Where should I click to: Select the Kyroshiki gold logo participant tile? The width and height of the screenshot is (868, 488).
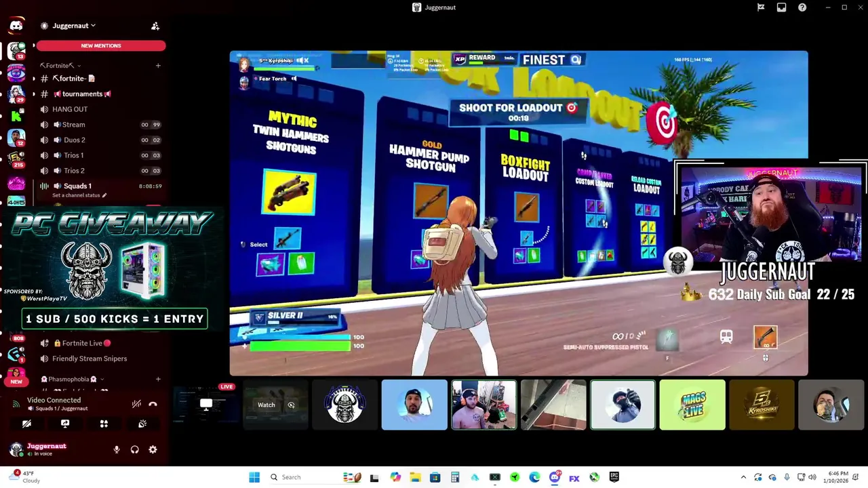(x=762, y=405)
